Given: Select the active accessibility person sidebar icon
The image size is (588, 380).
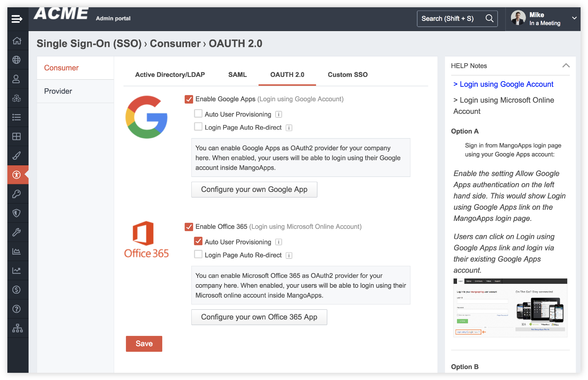Looking at the screenshot, I should tap(17, 175).
